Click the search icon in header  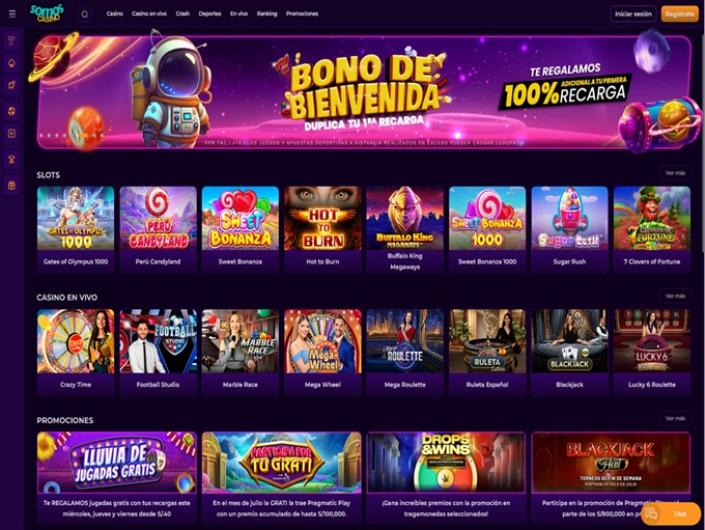(85, 14)
